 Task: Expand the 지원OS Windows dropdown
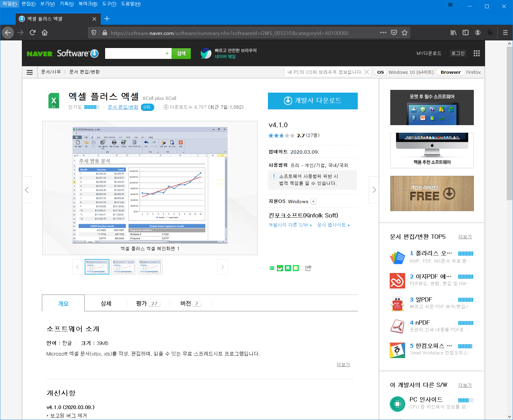[x=313, y=202]
